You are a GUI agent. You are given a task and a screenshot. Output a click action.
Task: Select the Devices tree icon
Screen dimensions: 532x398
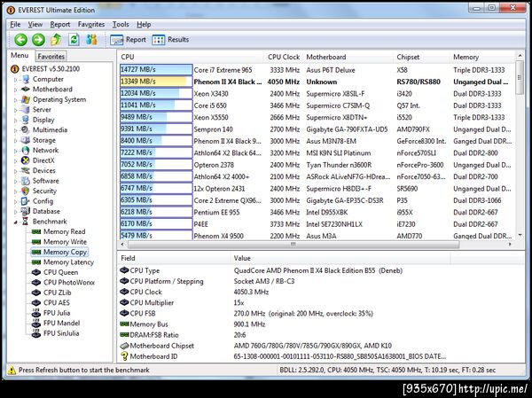(x=25, y=171)
